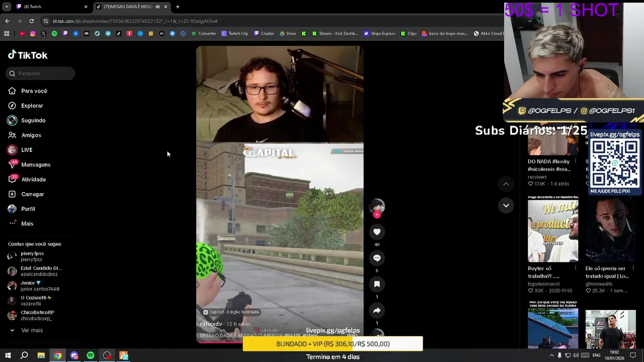The height and width of the screenshot is (362, 644).
Task: Open the Spotify bookmark icon
Action: pos(54,34)
